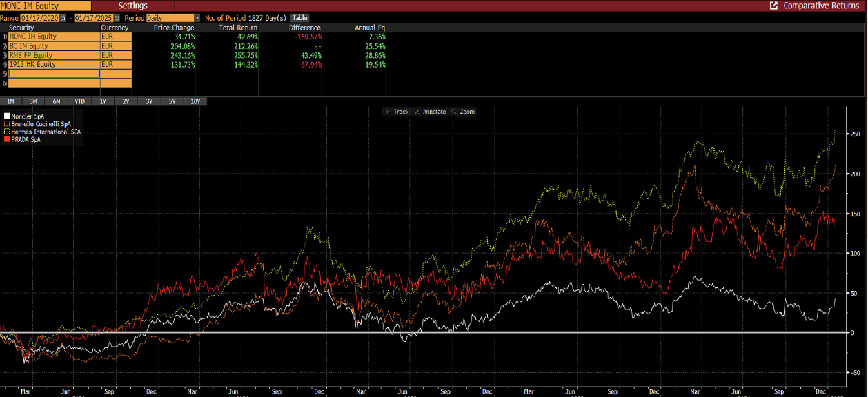The image size is (868, 397).
Task: Select the RMS FP Equity security field
Action: pyautogui.click(x=54, y=55)
